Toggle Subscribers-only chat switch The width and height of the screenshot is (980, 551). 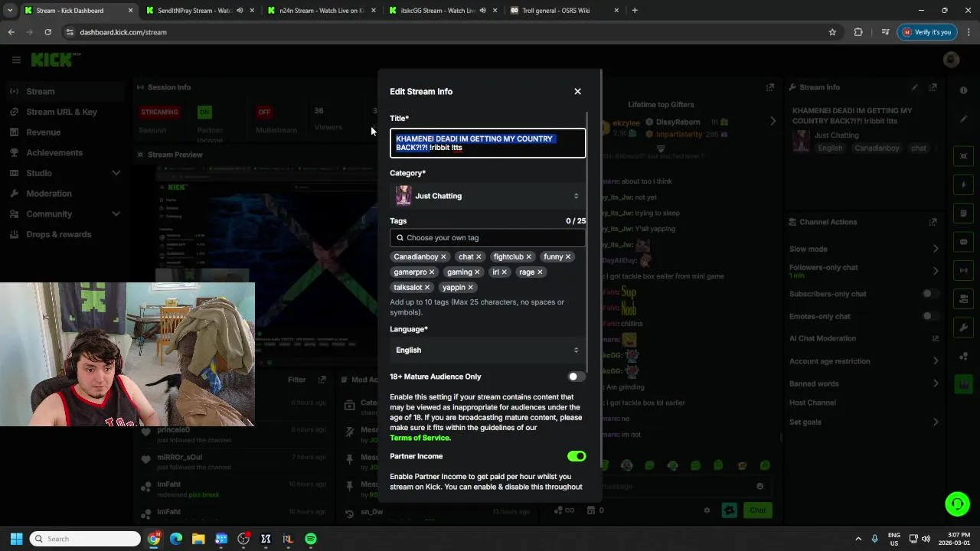coord(930,294)
